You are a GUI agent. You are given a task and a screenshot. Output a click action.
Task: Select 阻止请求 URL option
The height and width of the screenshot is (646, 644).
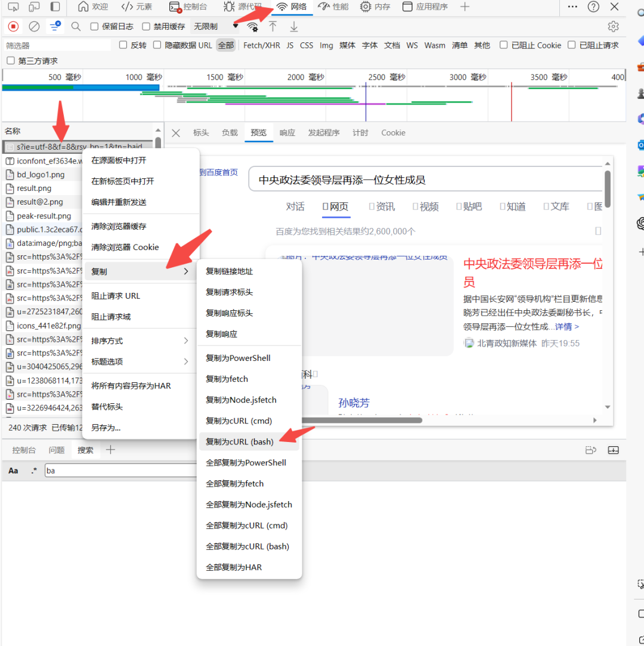(x=140, y=296)
